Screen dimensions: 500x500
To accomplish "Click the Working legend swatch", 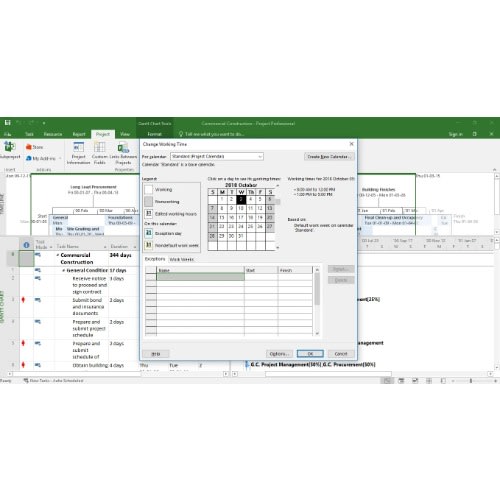I will [x=149, y=190].
